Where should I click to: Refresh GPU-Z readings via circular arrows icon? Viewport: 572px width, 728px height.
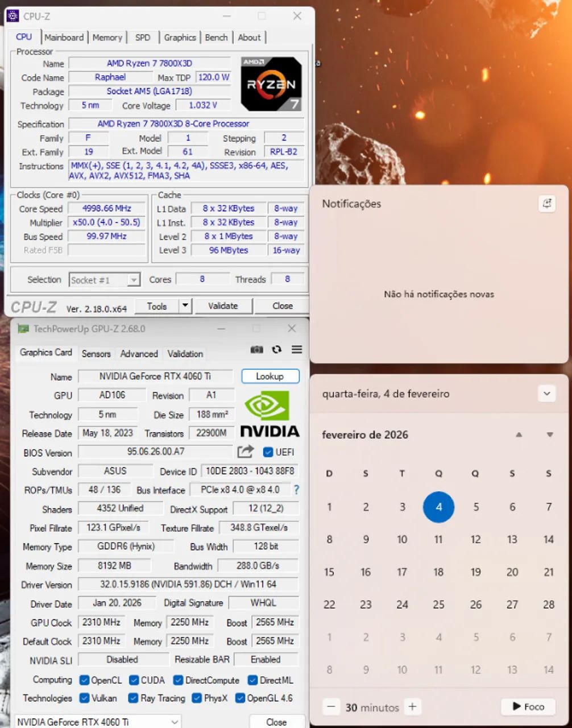click(x=277, y=350)
